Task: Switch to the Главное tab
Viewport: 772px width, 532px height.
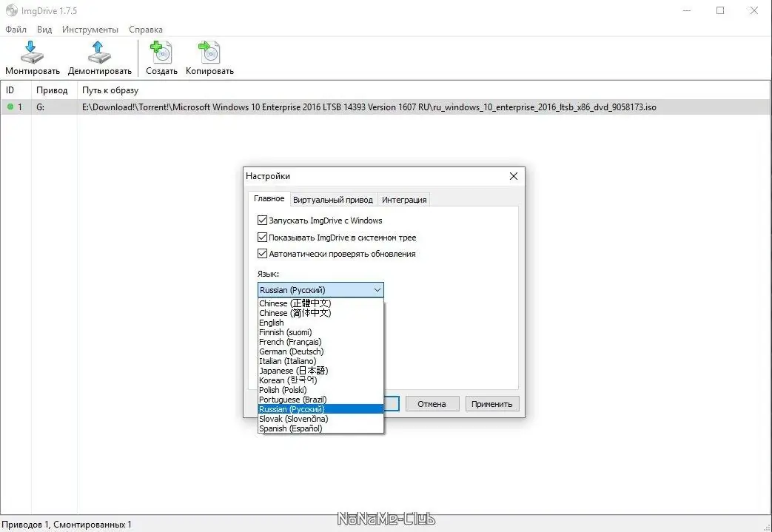Action: point(269,198)
